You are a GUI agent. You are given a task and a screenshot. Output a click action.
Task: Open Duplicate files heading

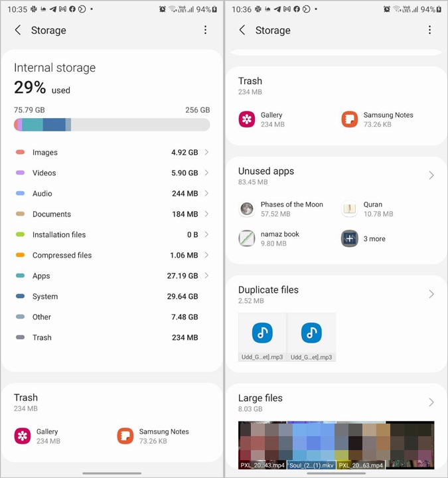point(268,289)
